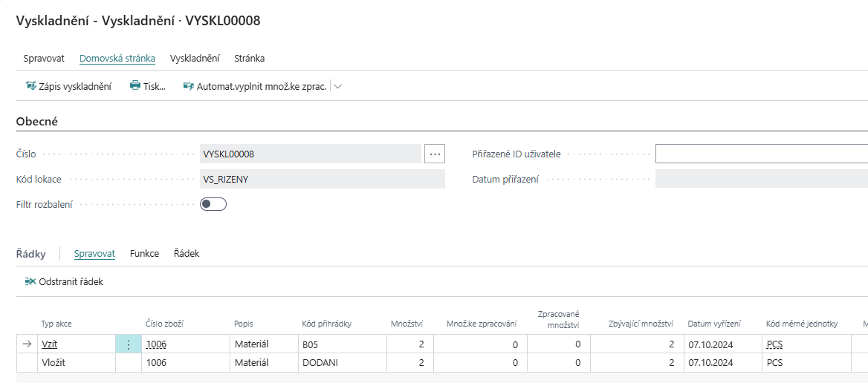Open three-dot lookup beside Číslo field
This screenshot has height=383, width=868.
(x=435, y=154)
